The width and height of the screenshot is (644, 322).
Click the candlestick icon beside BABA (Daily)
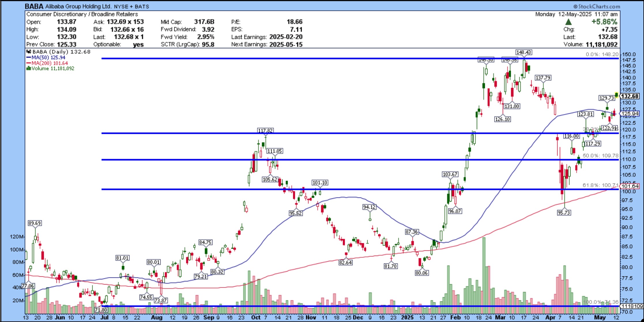click(29, 52)
